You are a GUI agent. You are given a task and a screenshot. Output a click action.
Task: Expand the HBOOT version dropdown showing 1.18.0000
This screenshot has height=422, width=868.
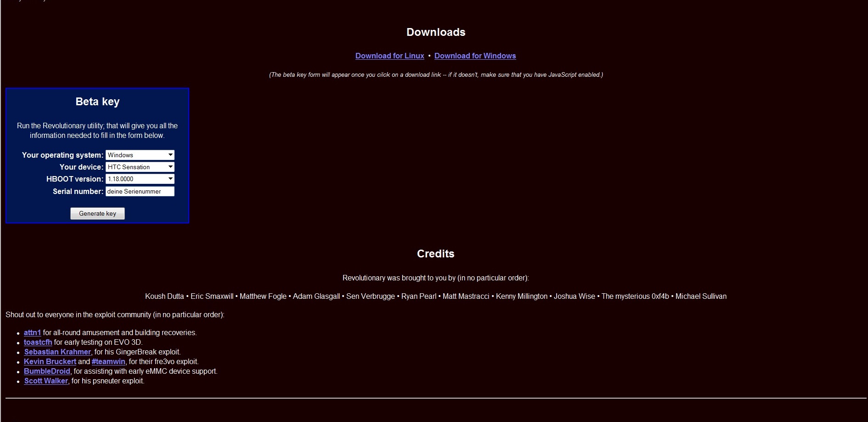pyautogui.click(x=140, y=179)
